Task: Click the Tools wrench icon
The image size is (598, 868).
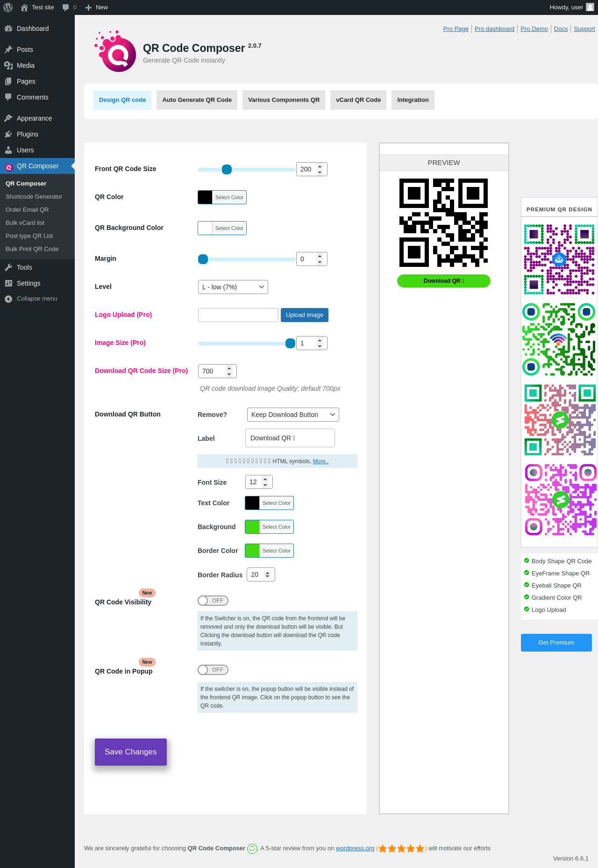Action: [8, 267]
